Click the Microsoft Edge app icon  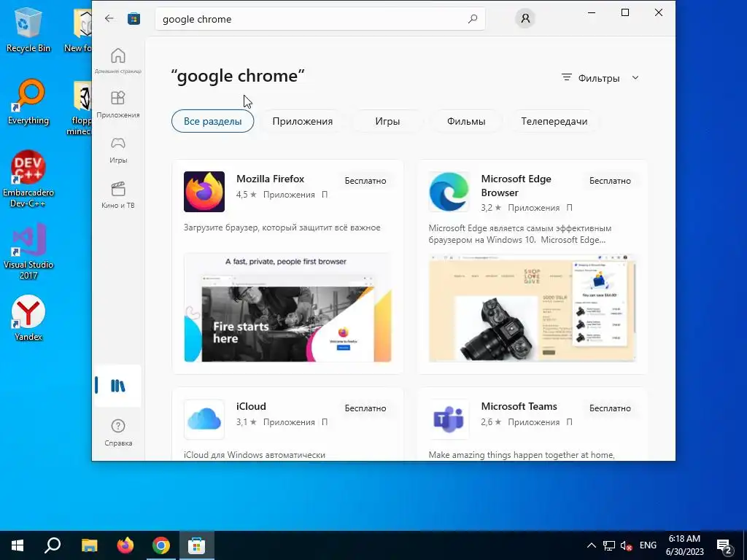click(449, 192)
